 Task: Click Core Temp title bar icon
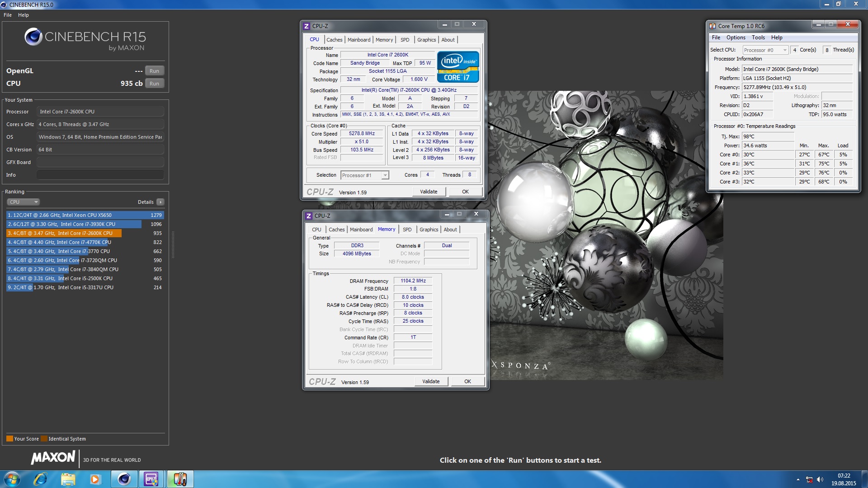pyautogui.click(x=712, y=26)
